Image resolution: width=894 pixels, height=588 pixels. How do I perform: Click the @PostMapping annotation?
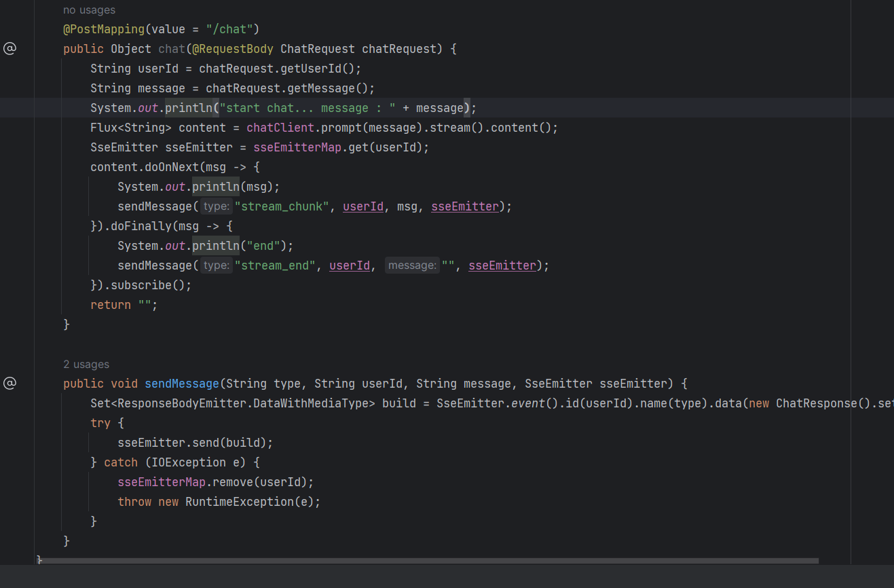coord(103,29)
